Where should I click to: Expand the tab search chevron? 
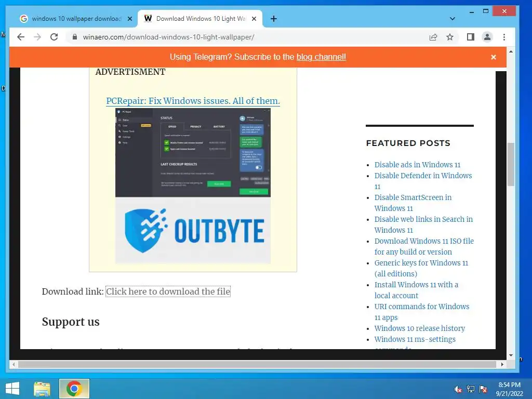click(453, 19)
